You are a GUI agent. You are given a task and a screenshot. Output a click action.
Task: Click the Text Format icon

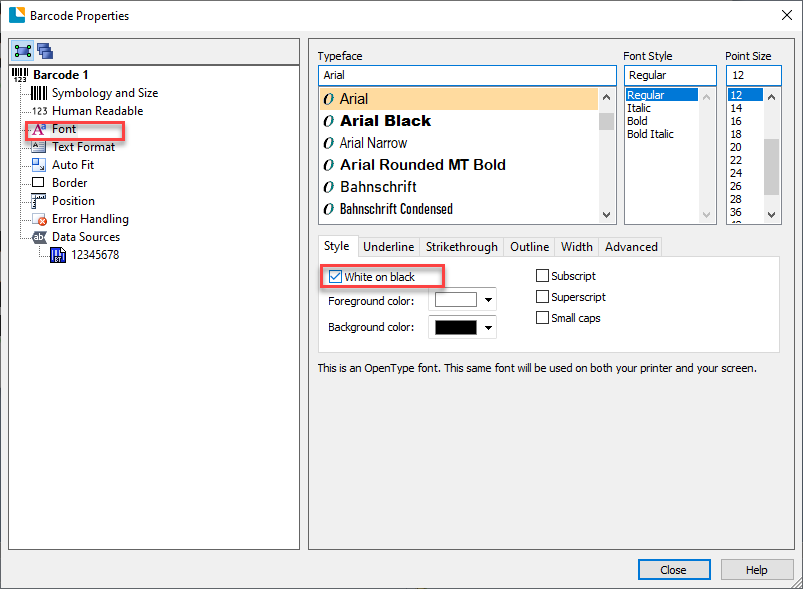[x=39, y=147]
